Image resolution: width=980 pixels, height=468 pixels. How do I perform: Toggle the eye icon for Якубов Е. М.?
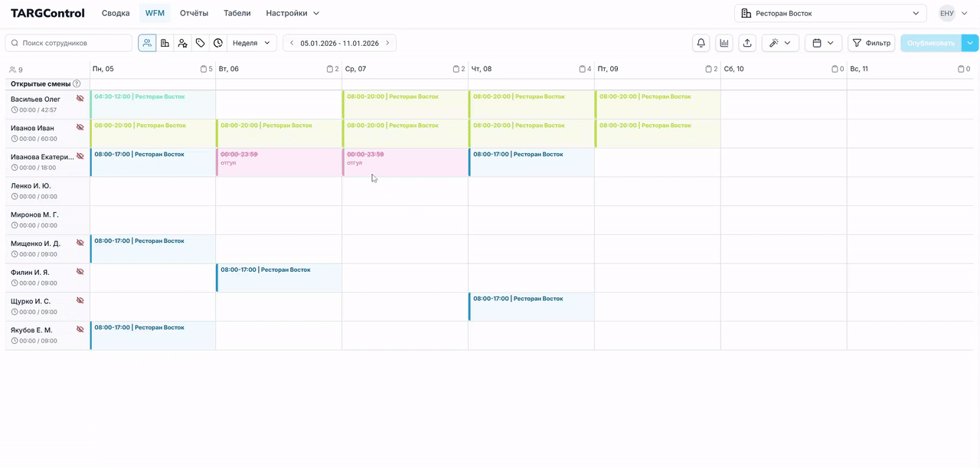pos(80,329)
